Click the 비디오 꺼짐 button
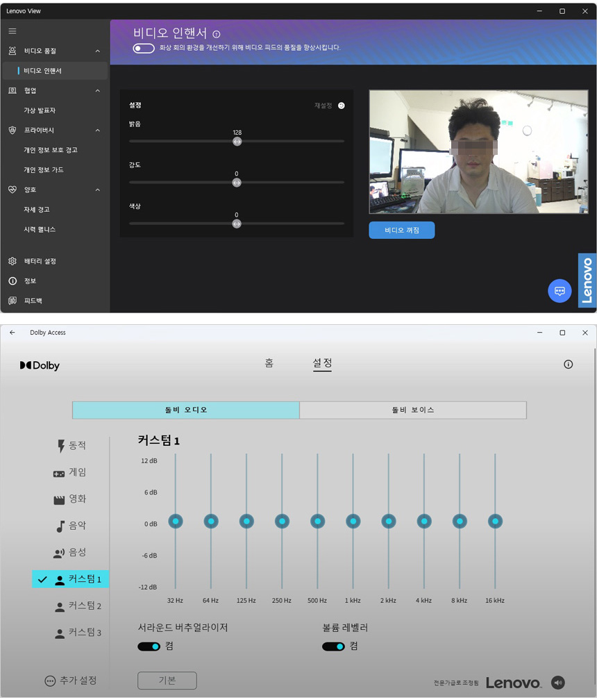The height and width of the screenshot is (700, 597). (x=401, y=231)
